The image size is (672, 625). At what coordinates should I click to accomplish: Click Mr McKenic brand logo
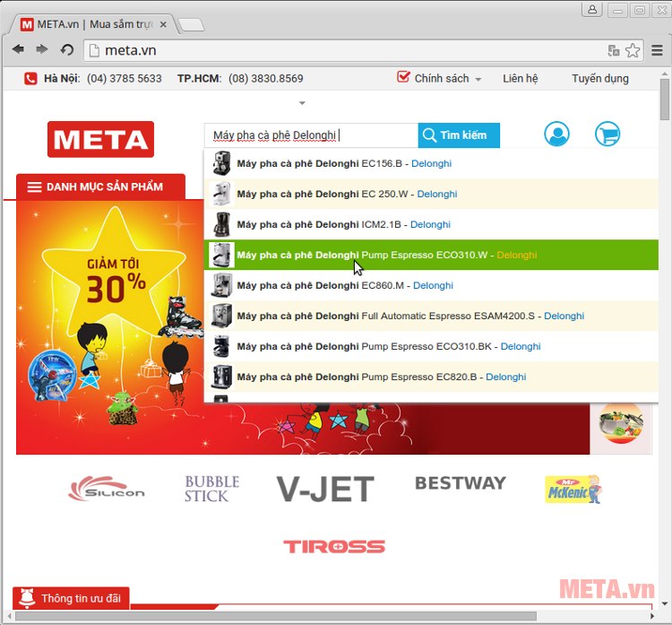pos(573,489)
